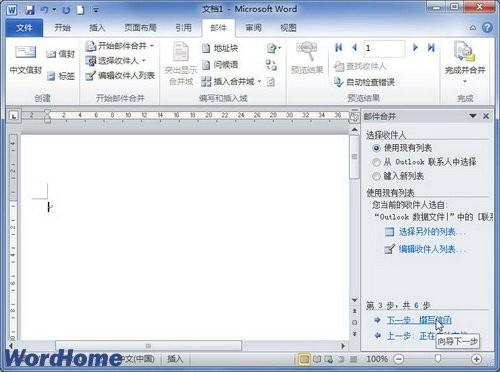Screen dimensions: 500x372
Task: Click the 下一步: 撰写信函 link
Action: [x=419, y=320]
